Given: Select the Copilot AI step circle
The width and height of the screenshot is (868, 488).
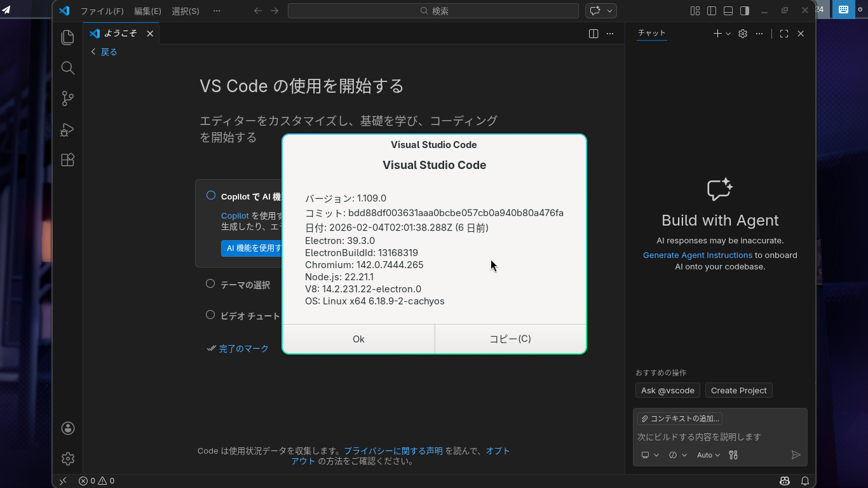Looking at the screenshot, I should [x=211, y=196].
